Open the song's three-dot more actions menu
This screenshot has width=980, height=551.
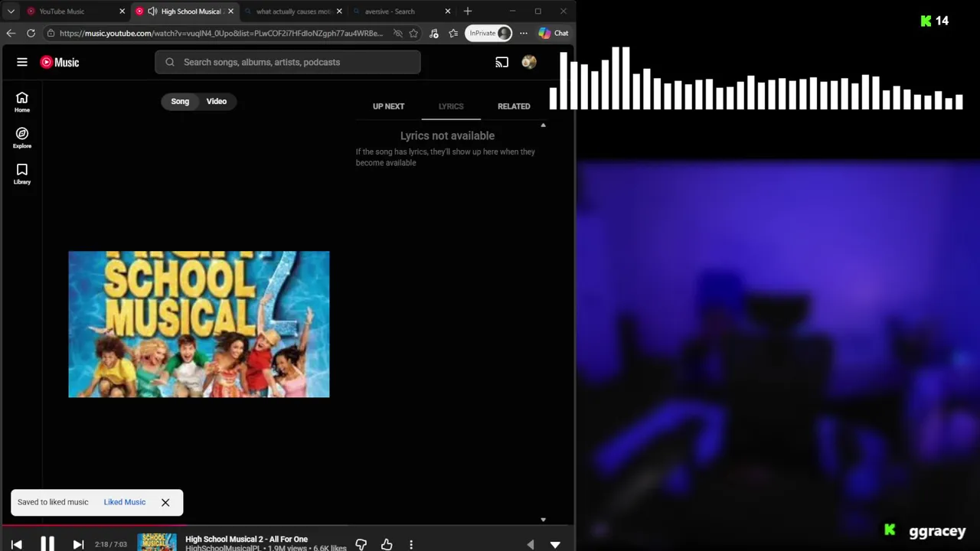(411, 544)
